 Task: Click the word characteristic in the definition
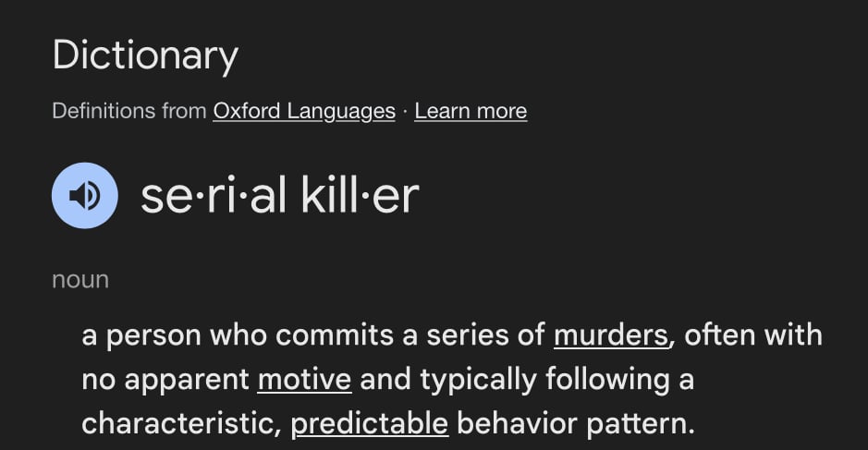coord(177,424)
